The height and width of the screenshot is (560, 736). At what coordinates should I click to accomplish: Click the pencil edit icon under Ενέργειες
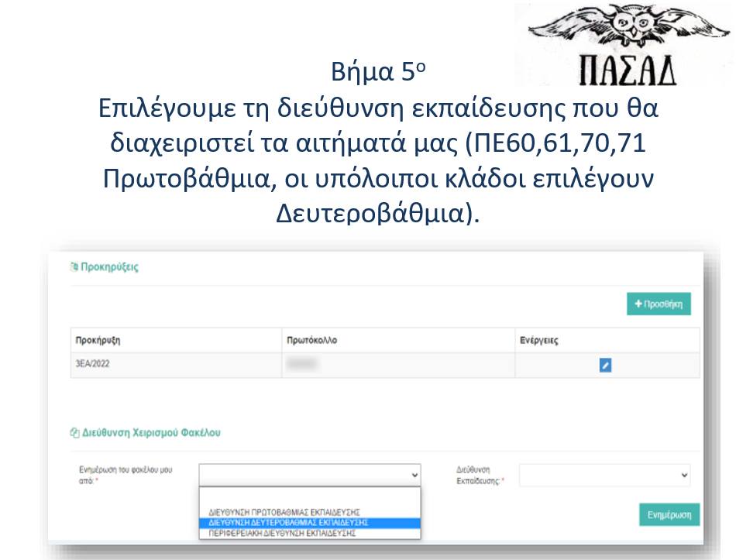tap(606, 365)
